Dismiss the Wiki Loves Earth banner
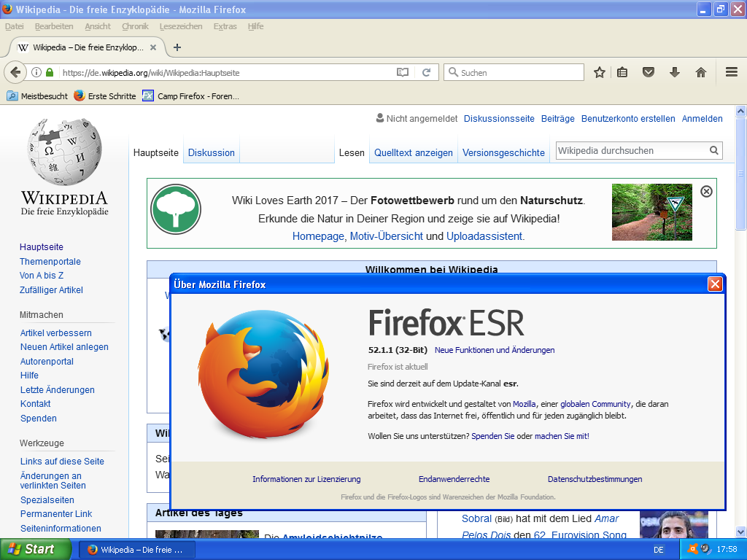The image size is (747, 560). [706, 192]
